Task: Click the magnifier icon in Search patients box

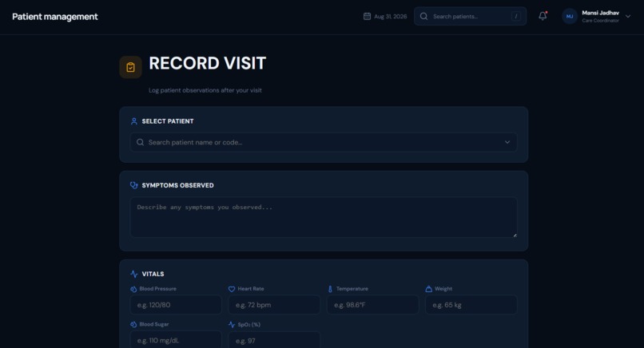Action: (423, 17)
